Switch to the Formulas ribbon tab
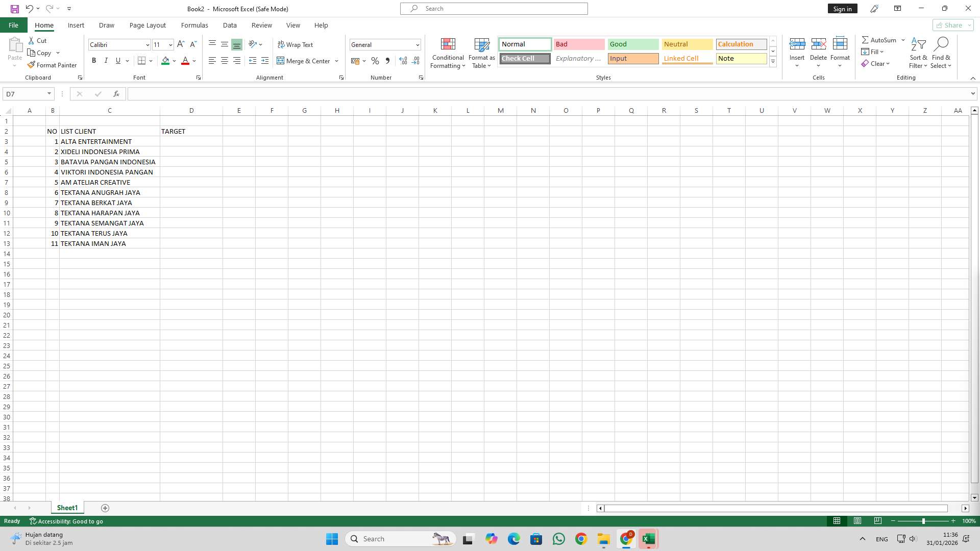Image resolution: width=980 pixels, height=551 pixels. (x=194, y=25)
